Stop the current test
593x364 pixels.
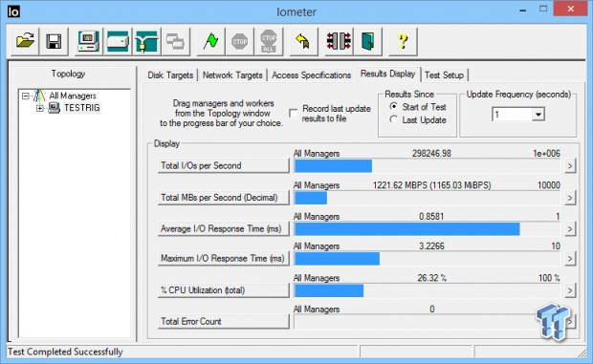(239, 41)
